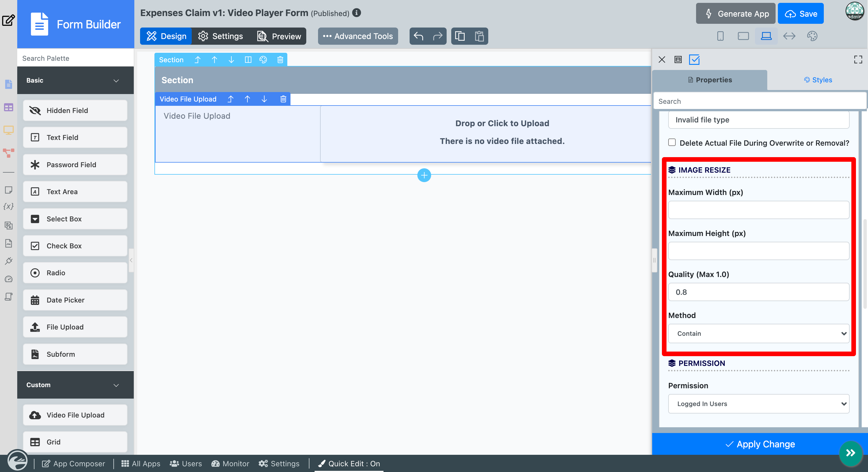
Task: Move Video File Upload element up
Action: pyautogui.click(x=247, y=99)
